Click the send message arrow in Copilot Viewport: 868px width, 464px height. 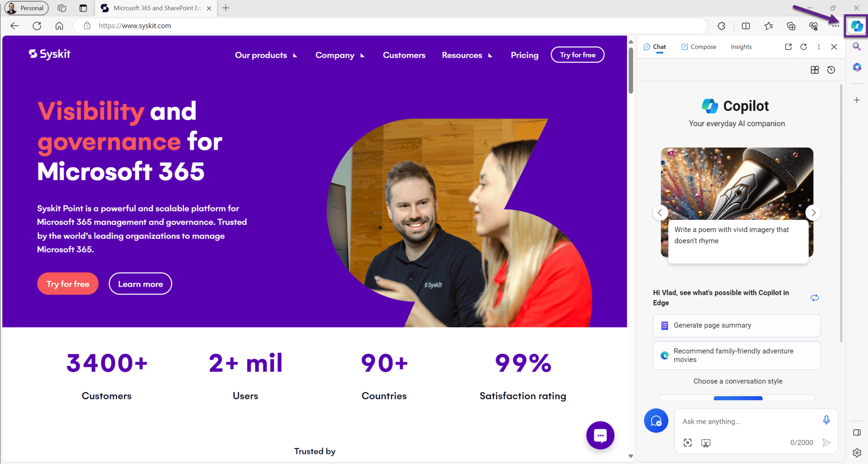pyautogui.click(x=827, y=442)
